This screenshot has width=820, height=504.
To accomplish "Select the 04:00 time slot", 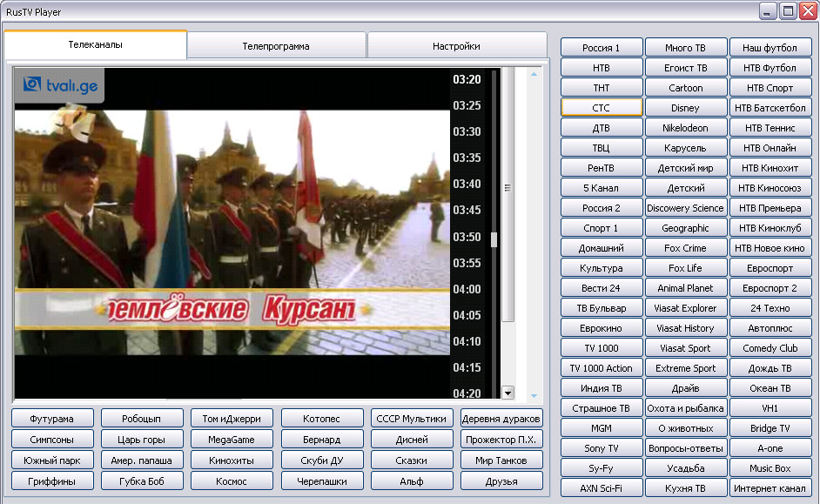I will click(x=467, y=289).
